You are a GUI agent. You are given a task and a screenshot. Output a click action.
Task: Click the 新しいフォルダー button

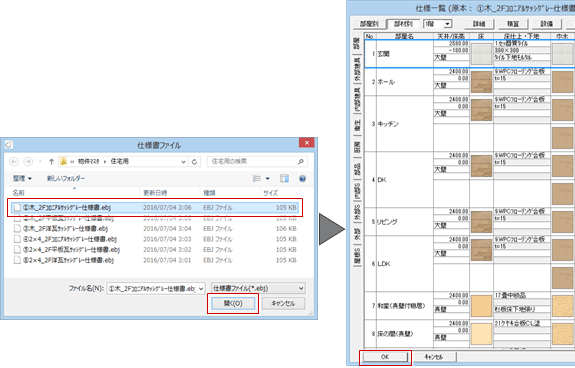(x=66, y=179)
